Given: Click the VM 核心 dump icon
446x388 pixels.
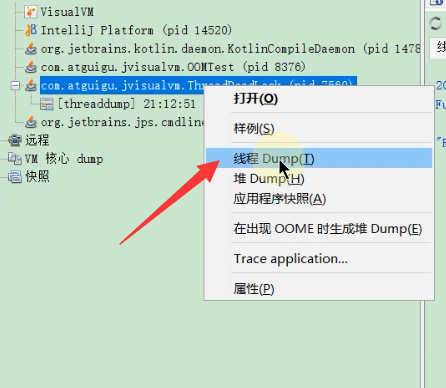Looking at the screenshot, I should (x=15, y=158).
